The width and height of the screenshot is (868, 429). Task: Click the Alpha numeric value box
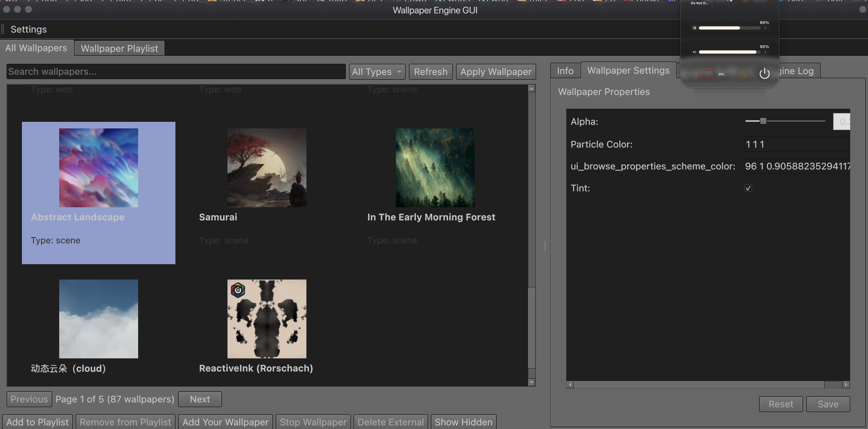coord(842,122)
